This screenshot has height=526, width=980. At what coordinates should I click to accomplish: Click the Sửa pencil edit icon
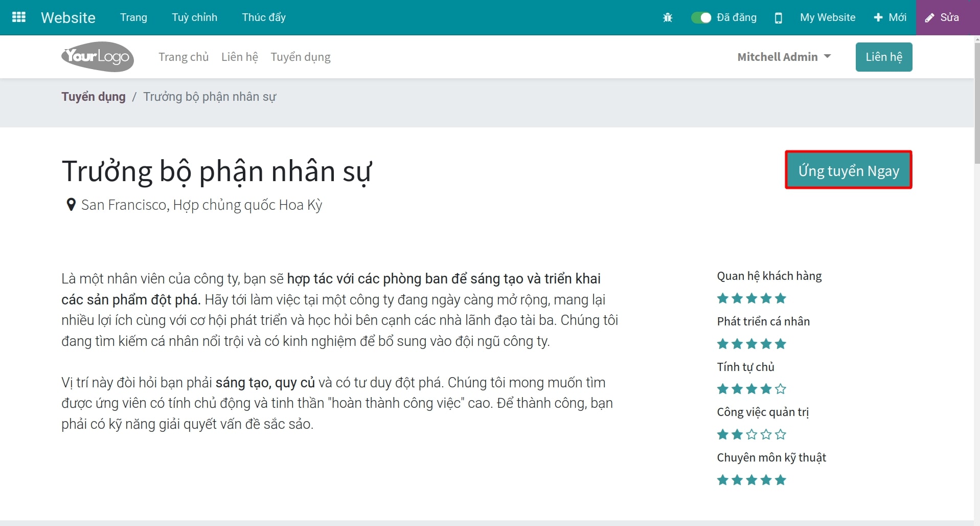coord(928,17)
